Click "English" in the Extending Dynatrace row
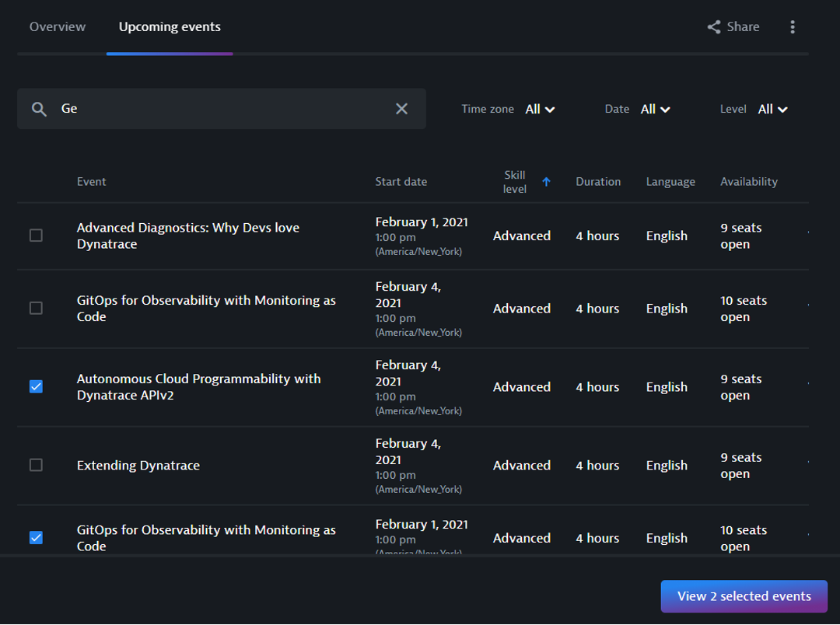Viewport: 840px width, 625px height. click(667, 466)
